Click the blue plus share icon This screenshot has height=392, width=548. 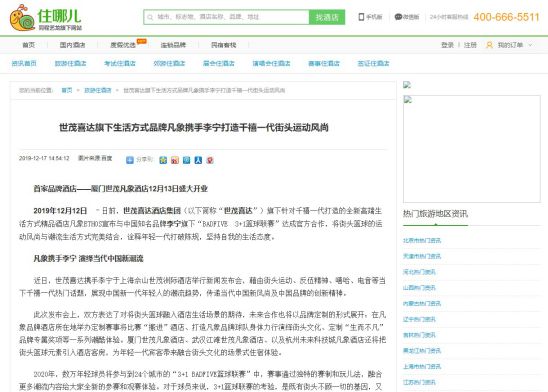click(130, 160)
